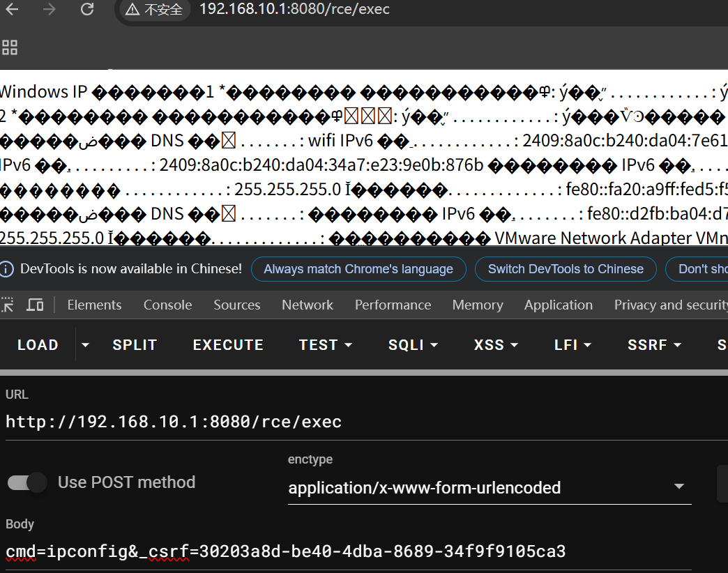728x573 pixels.
Task: Switch to the Network tab
Action: (x=308, y=305)
